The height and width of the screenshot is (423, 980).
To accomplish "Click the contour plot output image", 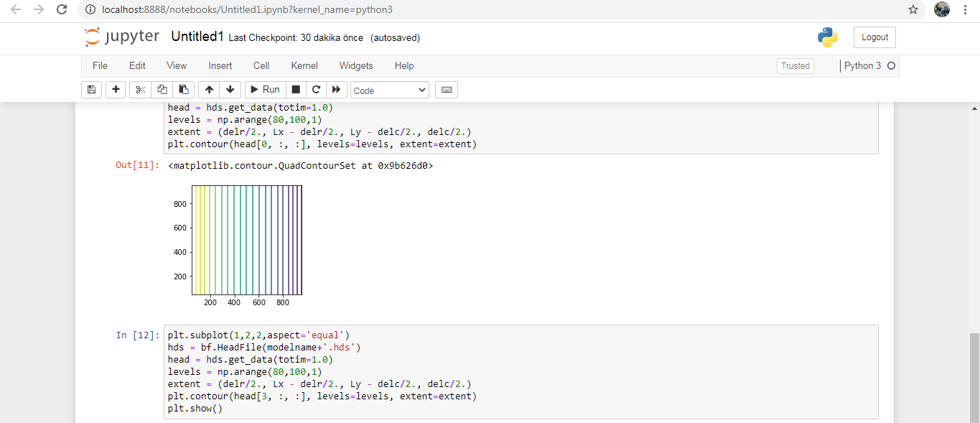I will point(238,245).
